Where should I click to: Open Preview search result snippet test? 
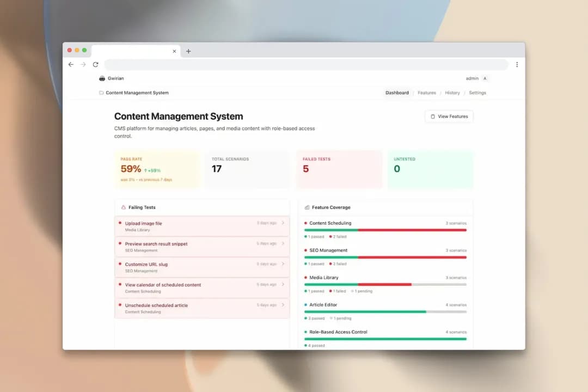[x=202, y=247]
